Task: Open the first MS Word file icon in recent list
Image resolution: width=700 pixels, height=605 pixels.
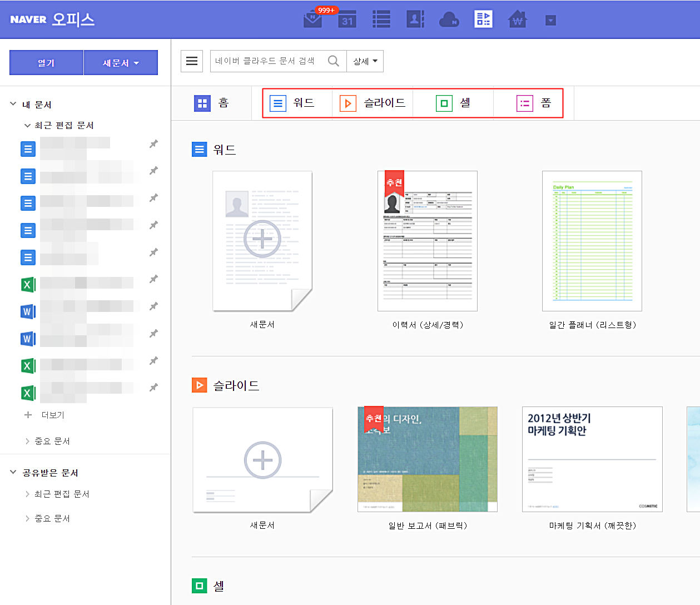Action: (x=28, y=311)
